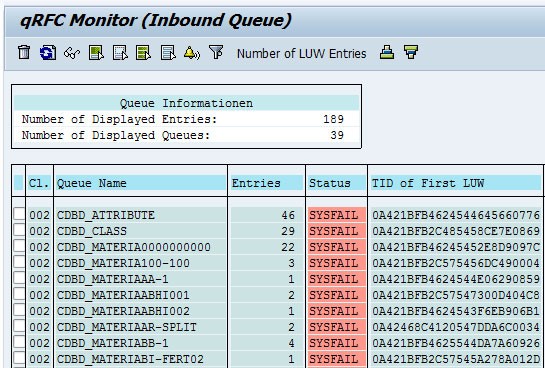Click the Cl. column header
This screenshot has height=368, width=545.
(x=39, y=183)
